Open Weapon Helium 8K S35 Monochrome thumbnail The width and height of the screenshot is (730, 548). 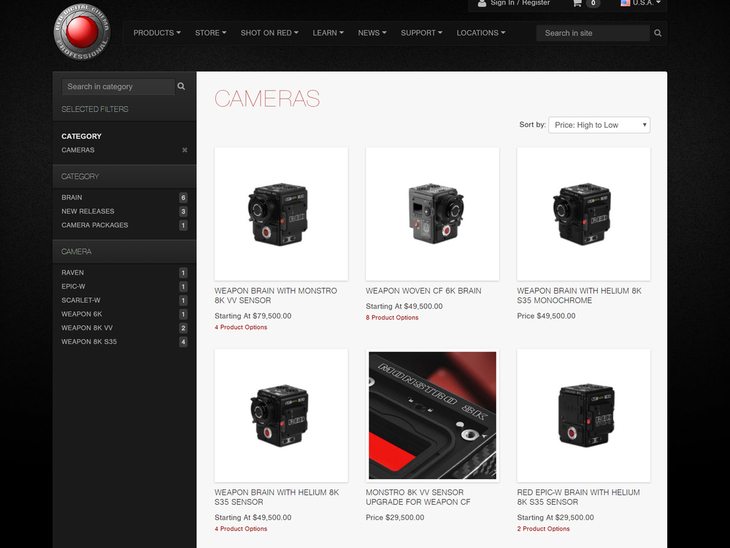[584, 214]
